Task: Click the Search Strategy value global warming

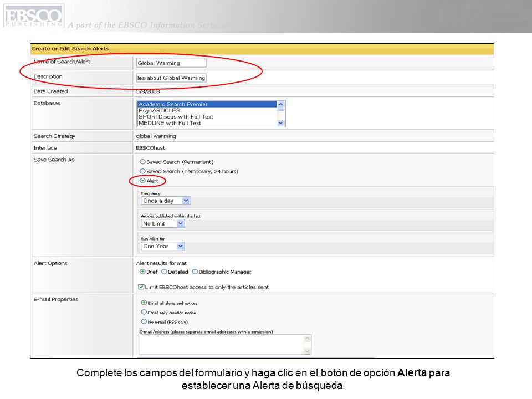Action: point(156,136)
